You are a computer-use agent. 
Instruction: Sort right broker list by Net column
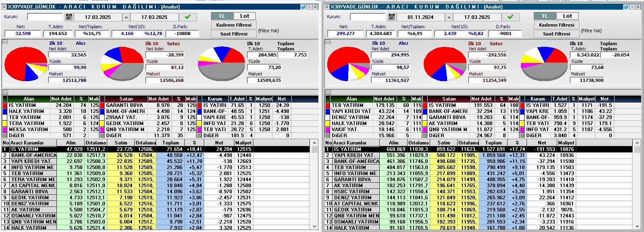pos(542,143)
